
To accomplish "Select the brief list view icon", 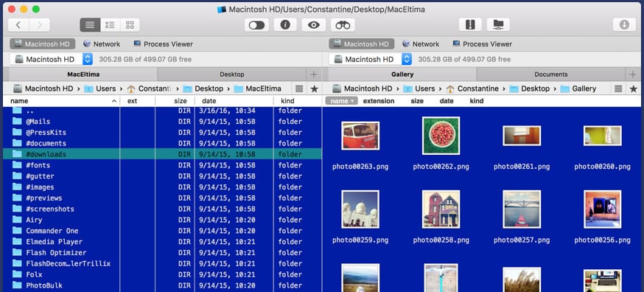I will (x=110, y=25).
